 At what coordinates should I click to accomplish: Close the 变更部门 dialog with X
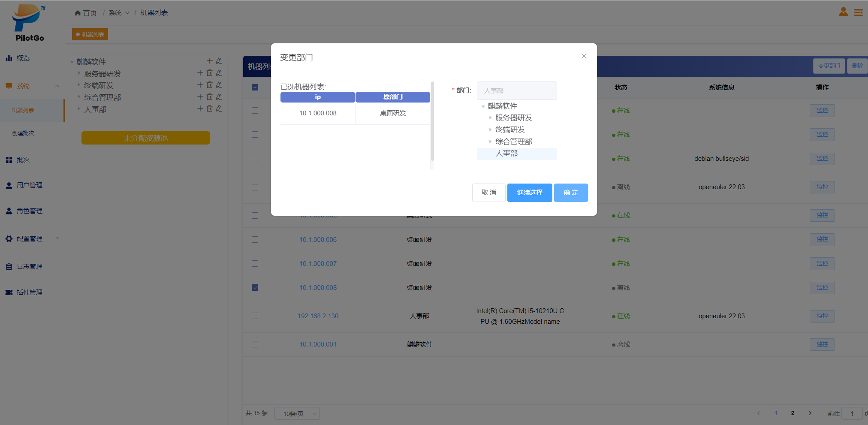[x=584, y=56]
